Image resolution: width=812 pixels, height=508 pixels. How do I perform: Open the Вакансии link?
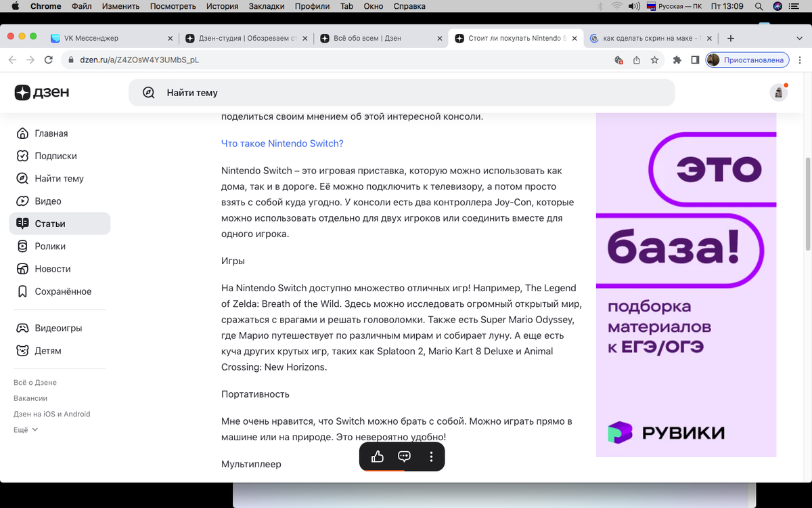pyautogui.click(x=30, y=398)
